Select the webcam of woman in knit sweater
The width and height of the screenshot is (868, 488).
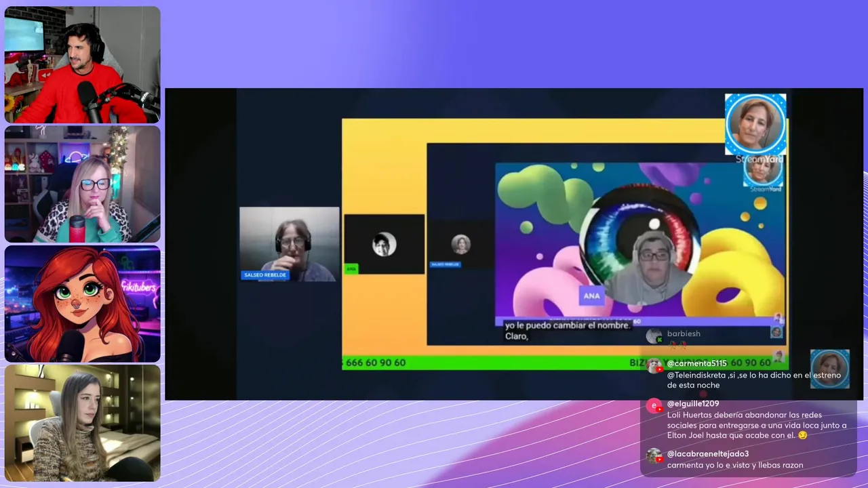(x=83, y=424)
